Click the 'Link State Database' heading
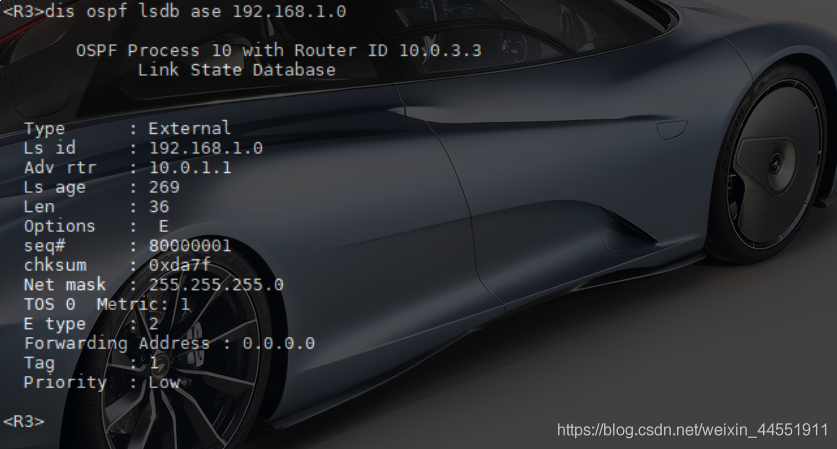 click(237, 70)
